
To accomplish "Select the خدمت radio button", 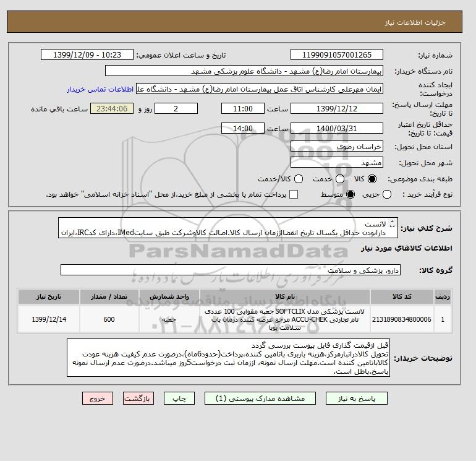I will [x=340, y=179].
